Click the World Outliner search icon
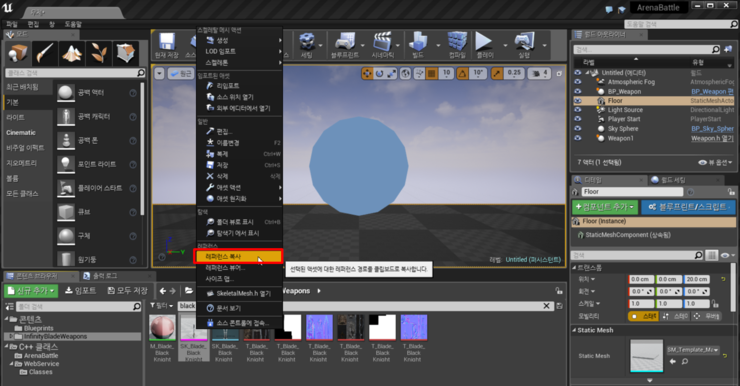Viewport: 740px width, 386px height. [715, 50]
